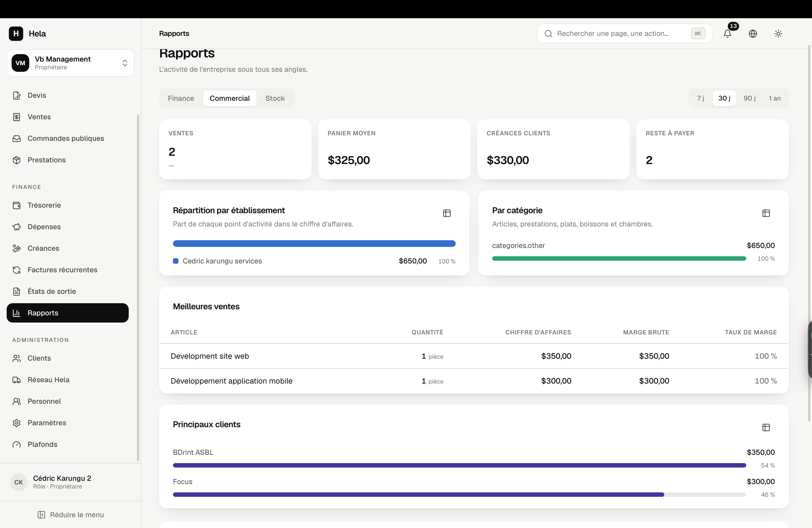Select the Commercial tab
This screenshot has width=812, height=528.
click(230, 98)
